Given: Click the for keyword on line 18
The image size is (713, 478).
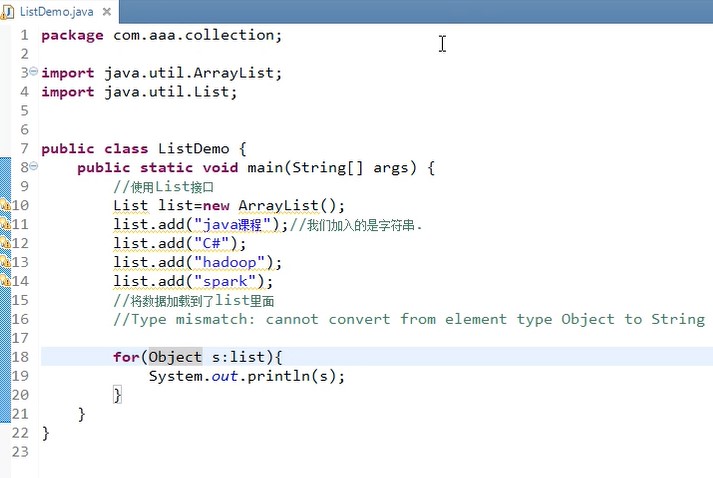Looking at the screenshot, I should (x=126, y=357).
